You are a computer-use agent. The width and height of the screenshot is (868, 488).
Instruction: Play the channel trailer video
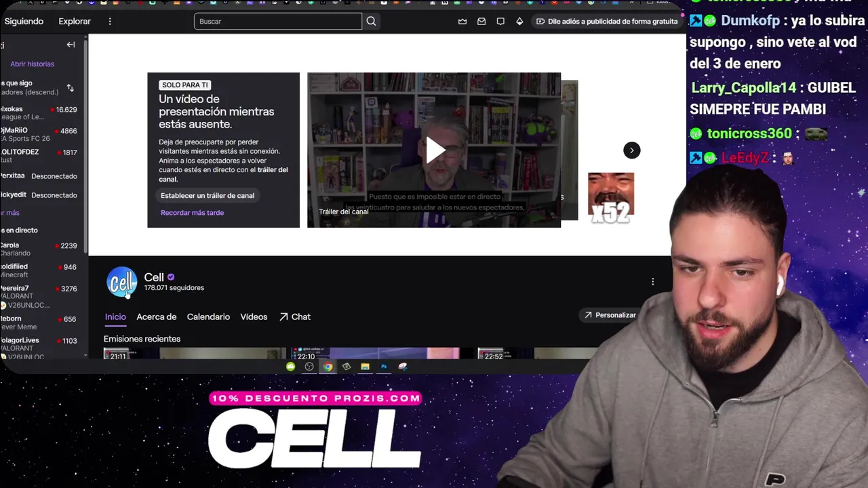coord(435,150)
